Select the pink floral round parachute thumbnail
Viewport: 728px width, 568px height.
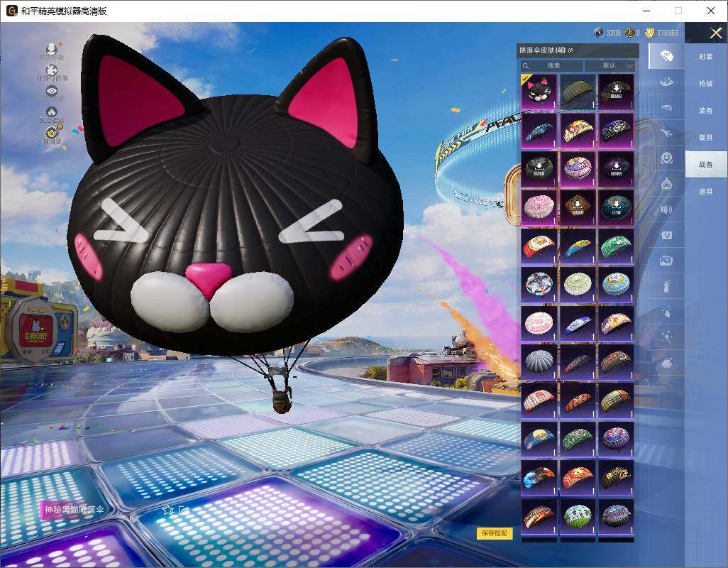[x=539, y=207]
